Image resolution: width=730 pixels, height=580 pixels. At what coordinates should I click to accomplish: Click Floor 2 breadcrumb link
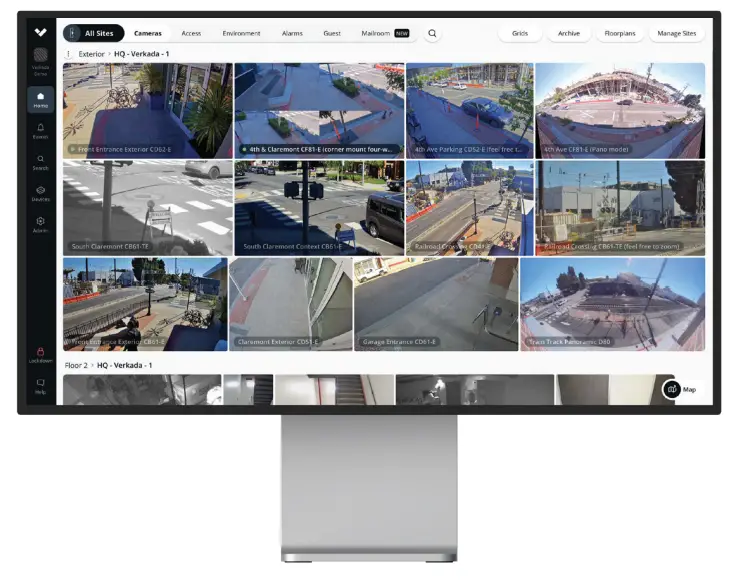tap(76, 365)
